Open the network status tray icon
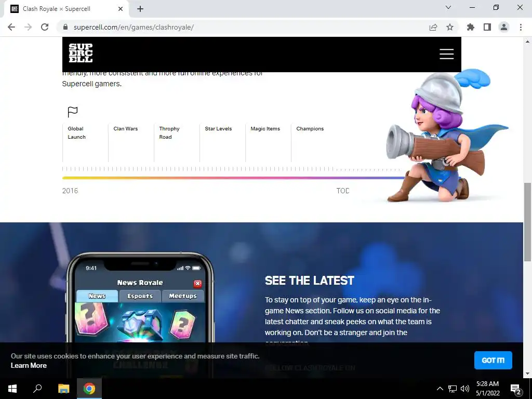Viewport: 532px width, 399px height. pyautogui.click(x=453, y=389)
